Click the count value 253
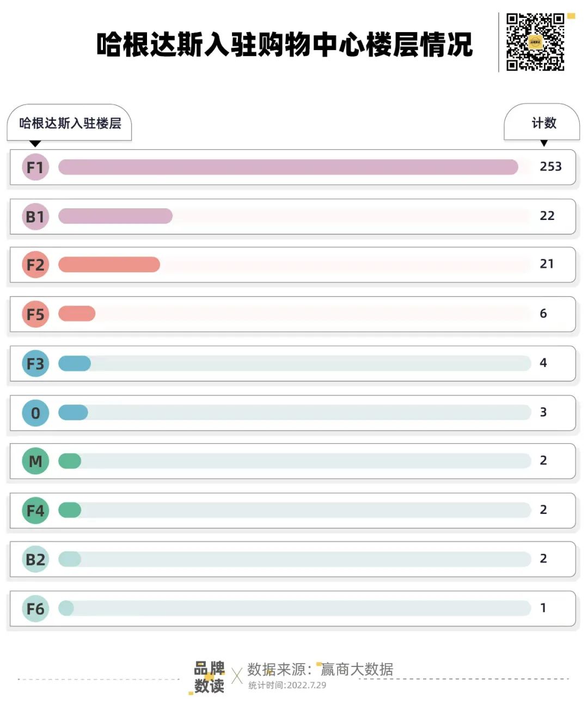 coord(550,167)
